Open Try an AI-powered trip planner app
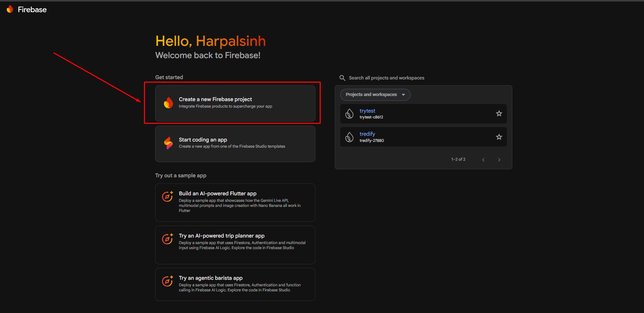This screenshot has width=644, height=313. click(x=235, y=245)
